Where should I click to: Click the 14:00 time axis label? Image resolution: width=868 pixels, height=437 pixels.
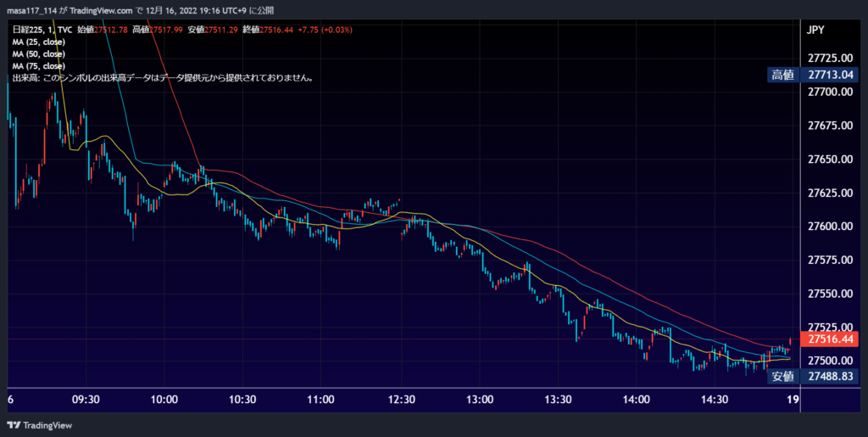pos(636,400)
